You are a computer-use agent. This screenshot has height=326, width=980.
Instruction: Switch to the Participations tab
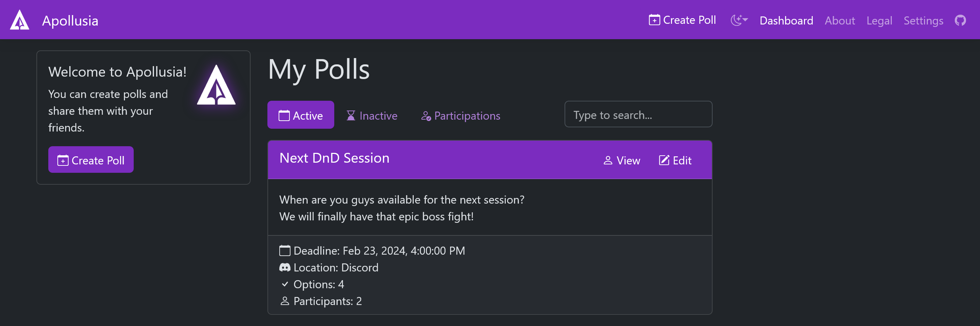click(460, 115)
